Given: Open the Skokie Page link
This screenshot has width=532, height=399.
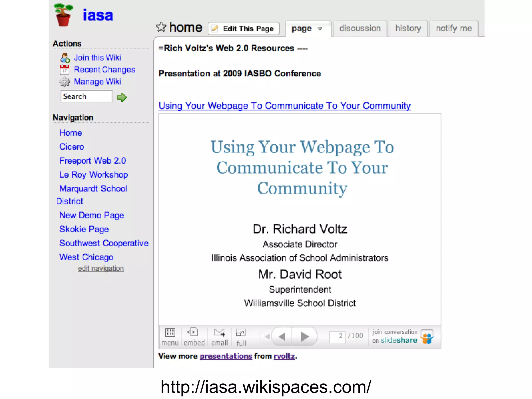Looking at the screenshot, I should click(84, 229).
